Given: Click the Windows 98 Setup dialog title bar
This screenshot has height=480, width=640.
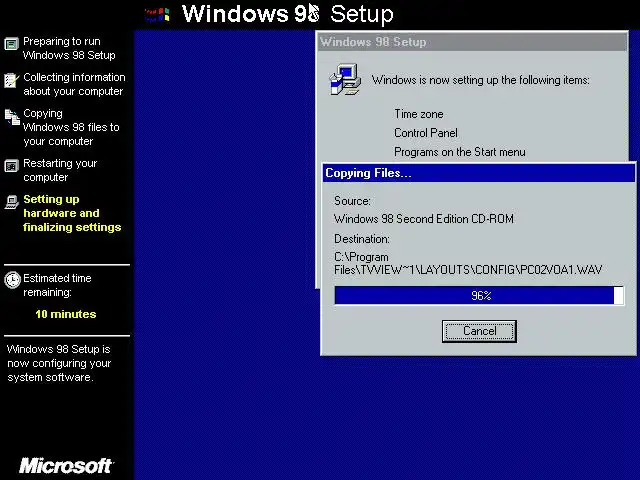Looking at the screenshot, I should coord(472,42).
